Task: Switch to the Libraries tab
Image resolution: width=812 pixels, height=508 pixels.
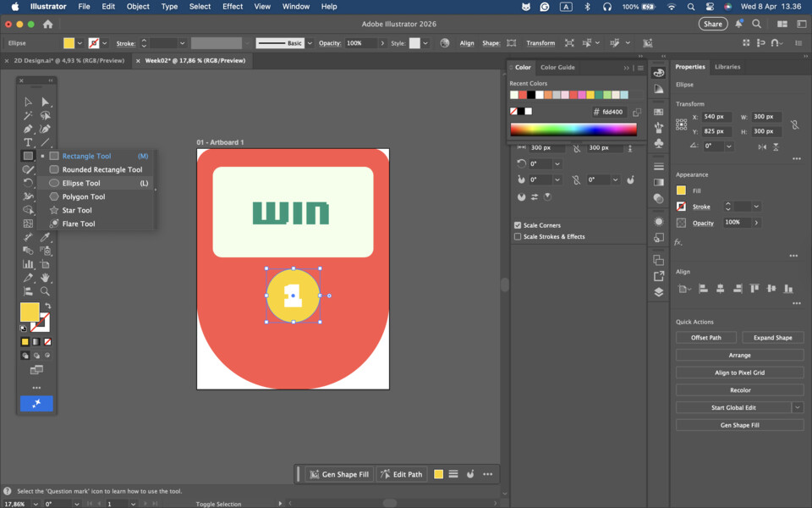Action: tap(727, 67)
